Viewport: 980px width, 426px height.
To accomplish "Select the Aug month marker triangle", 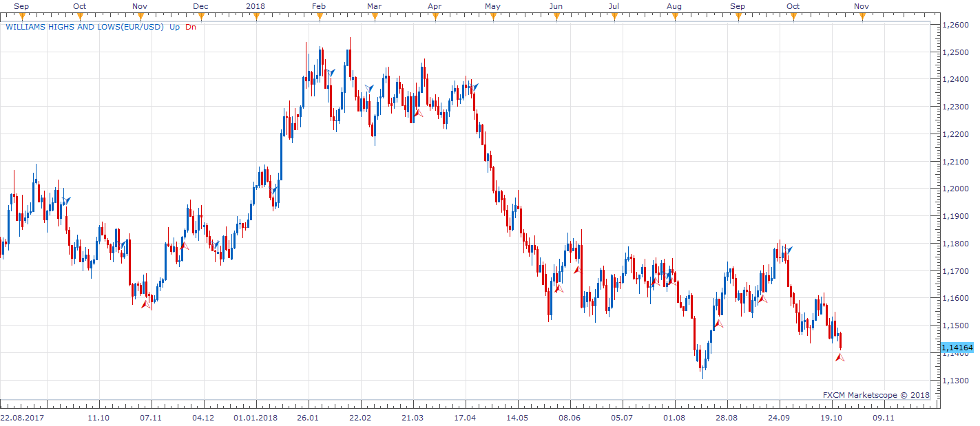I will (674, 17).
